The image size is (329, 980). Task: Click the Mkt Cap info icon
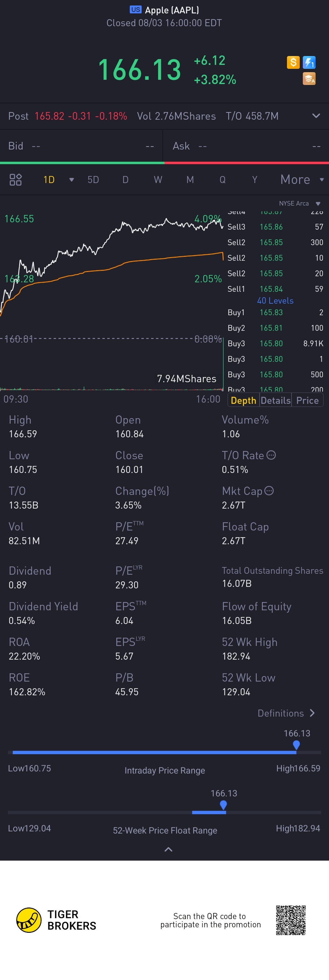pos(269,491)
